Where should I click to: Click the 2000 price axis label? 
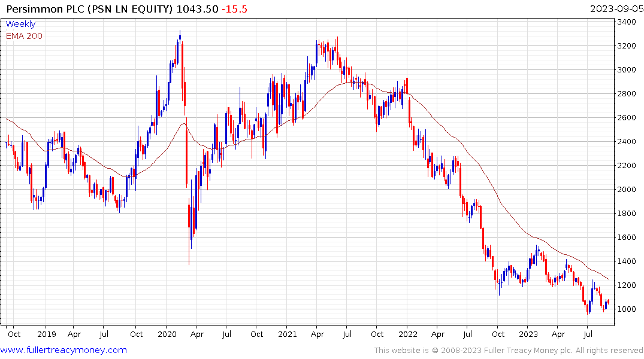click(627, 190)
